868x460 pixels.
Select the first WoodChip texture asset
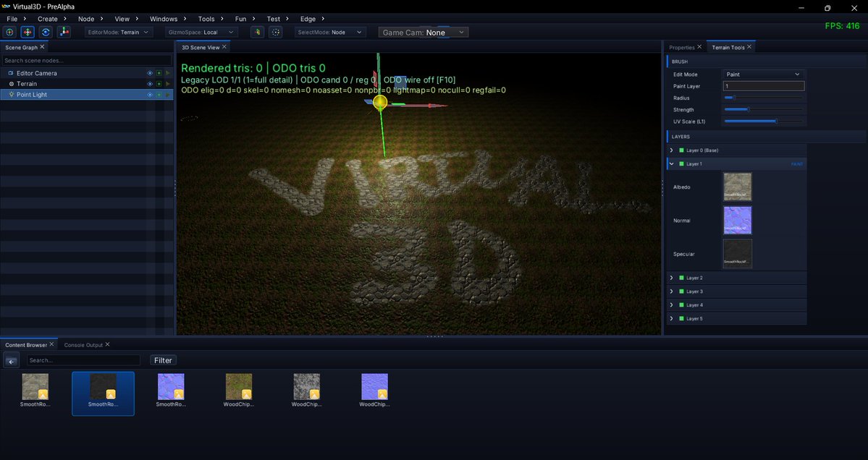click(x=239, y=391)
